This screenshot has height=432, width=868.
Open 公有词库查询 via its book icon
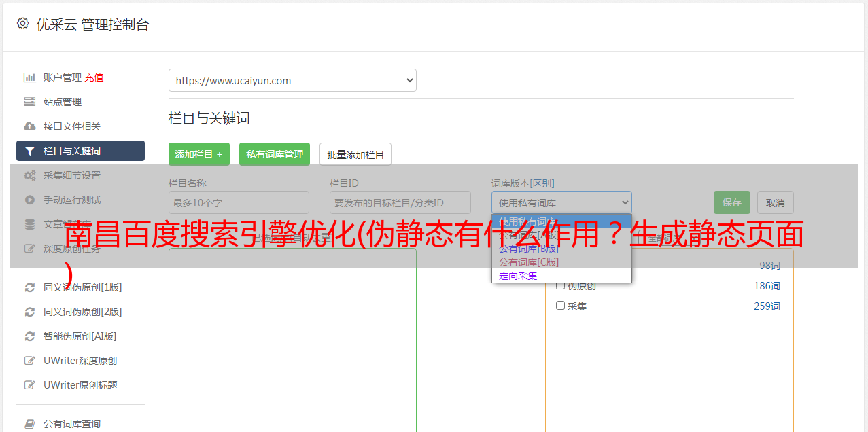coord(30,424)
